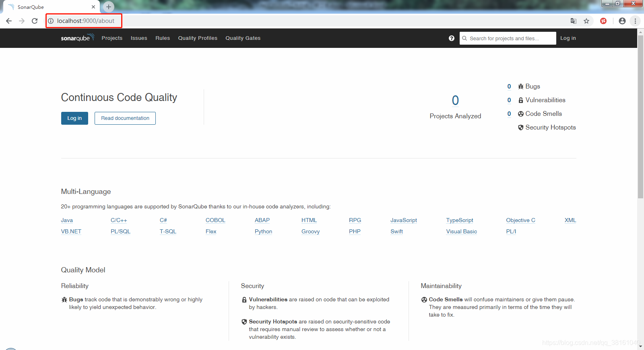Open the Objective C language link
This screenshot has height=350, width=644.
click(x=520, y=220)
